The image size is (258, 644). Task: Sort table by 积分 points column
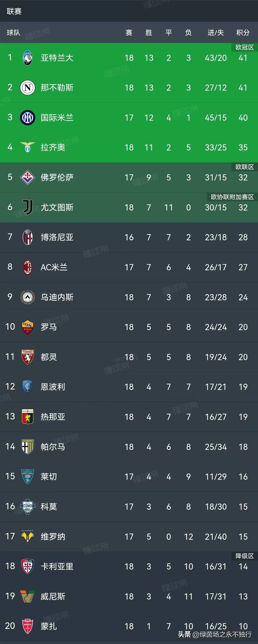(x=243, y=33)
